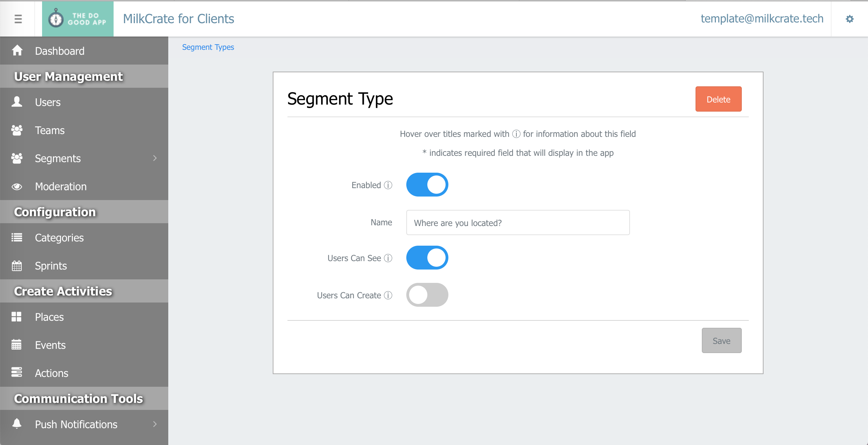Click the Actions stack icon

pyautogui.click(x=17, y=372)
